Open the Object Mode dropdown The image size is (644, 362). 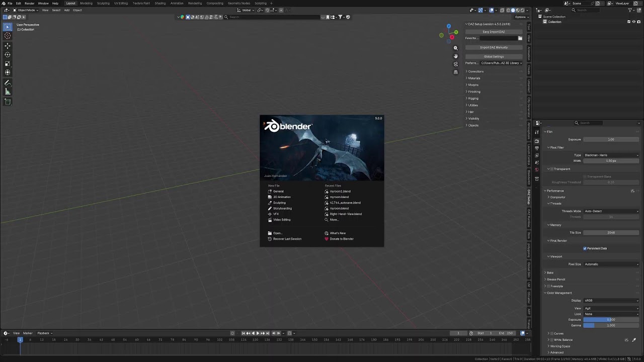click(x=26, y=10)
